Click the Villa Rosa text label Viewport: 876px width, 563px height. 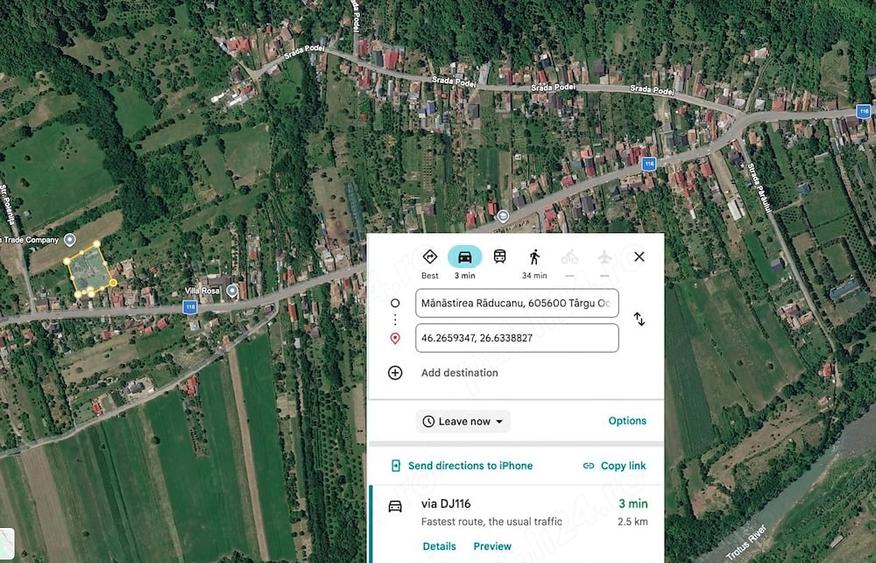click(202, 290)
